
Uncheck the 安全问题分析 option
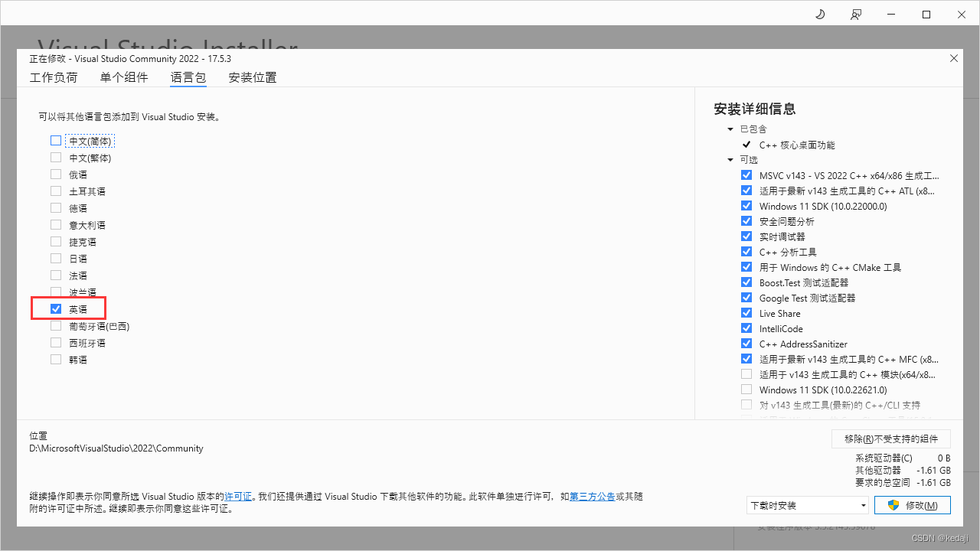pyautogui.click(x=746, y=221)
